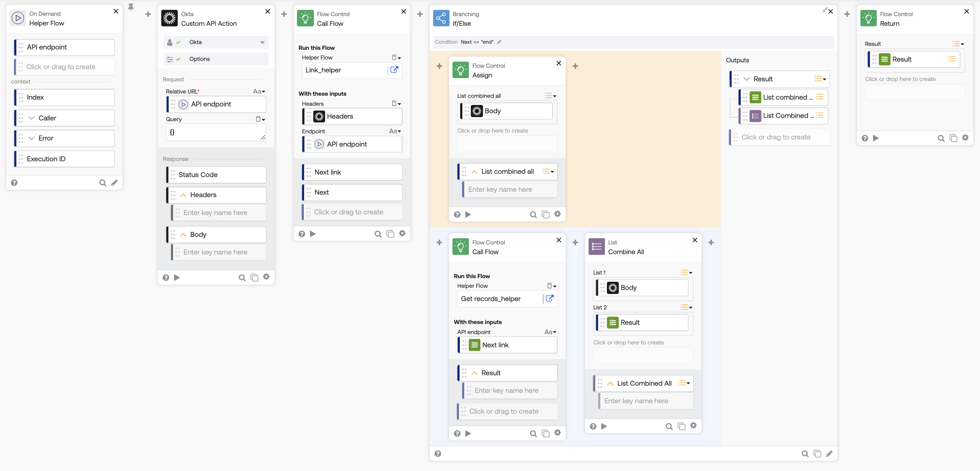Collapse the If/Else branching card
This screenshot has width=980, height=471.
[824, 10]
